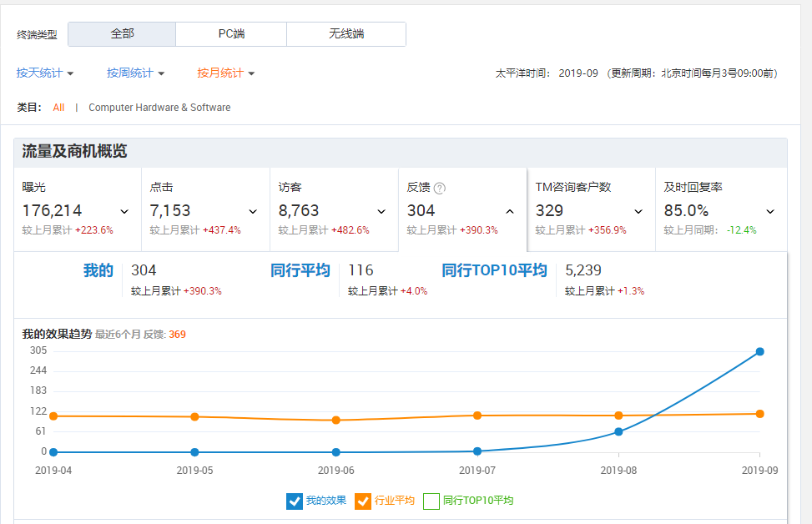Viewport: 812px width, 524px height.
Task: Click the 2019-09 blue data point
Action: (759, 351)
